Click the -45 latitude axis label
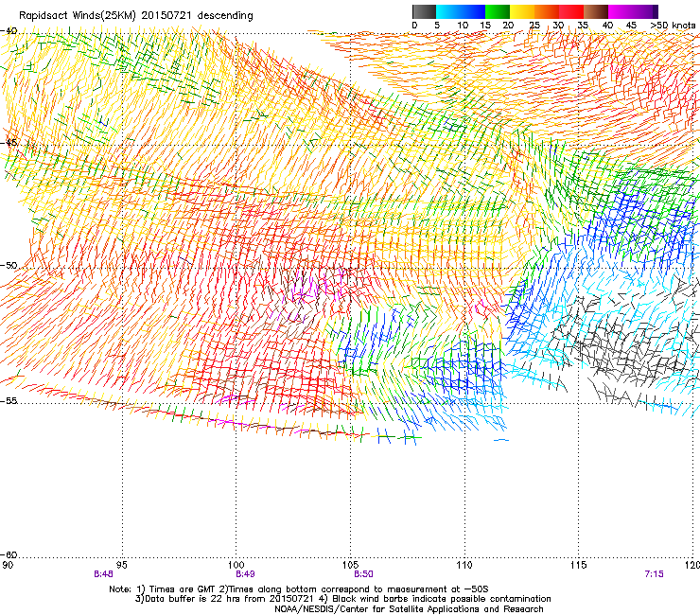Image resolution: width=700 pixels, height=615 pixels. point(9,143)
